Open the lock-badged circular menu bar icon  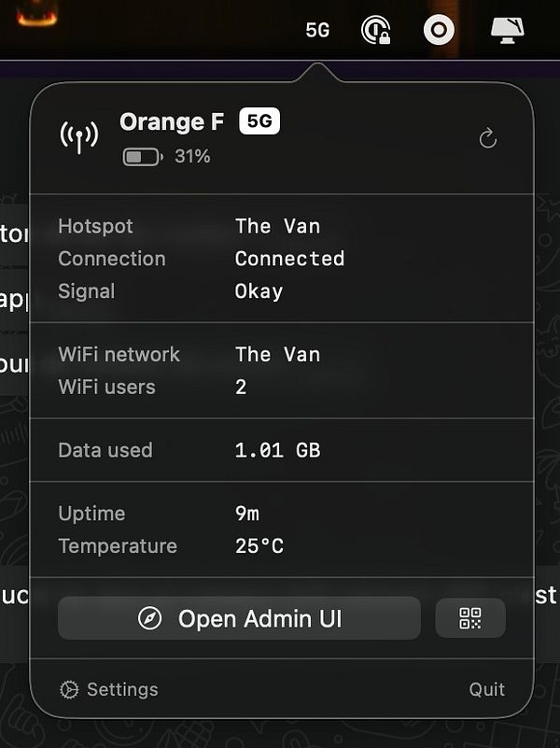pyautogui.click(x=376, y=30)
